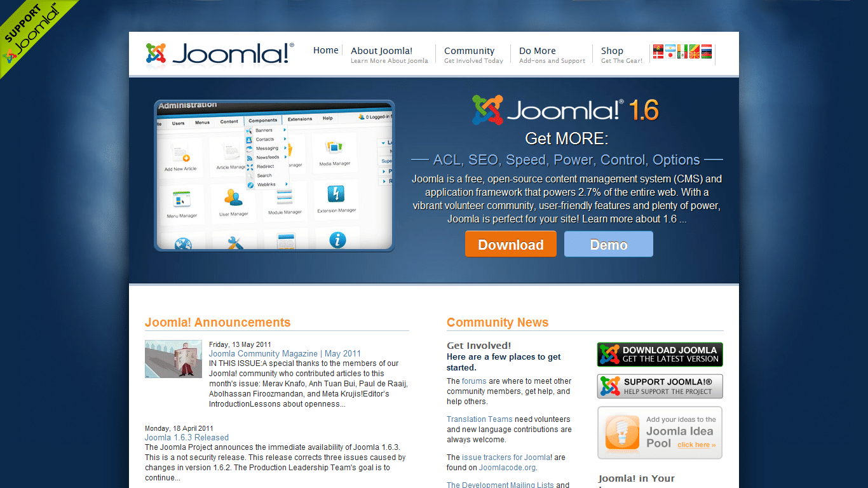Click the Community Magazine cartoon thumbnail

[x=173, y=359]
